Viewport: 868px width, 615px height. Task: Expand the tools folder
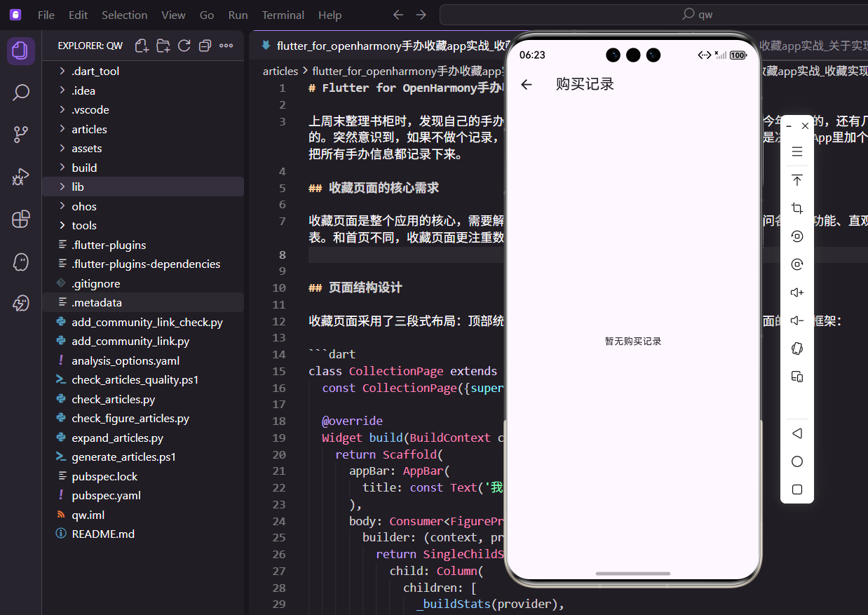pyautogui.click(x=143, y=226)
